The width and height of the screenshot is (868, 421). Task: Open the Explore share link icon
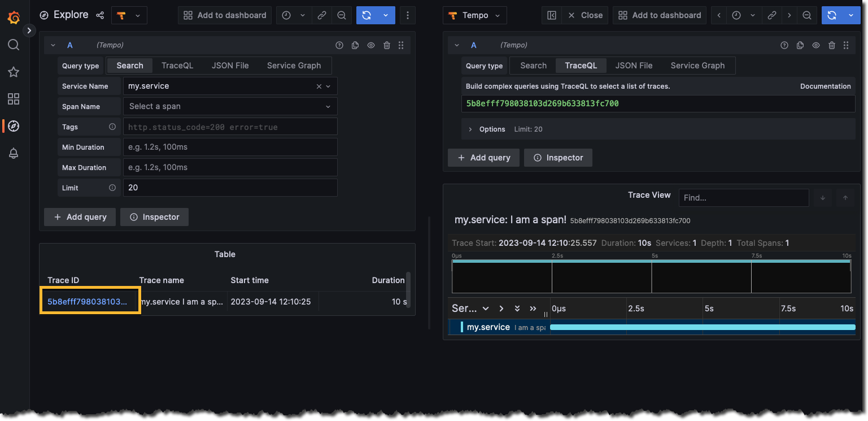tap(100, 15)
